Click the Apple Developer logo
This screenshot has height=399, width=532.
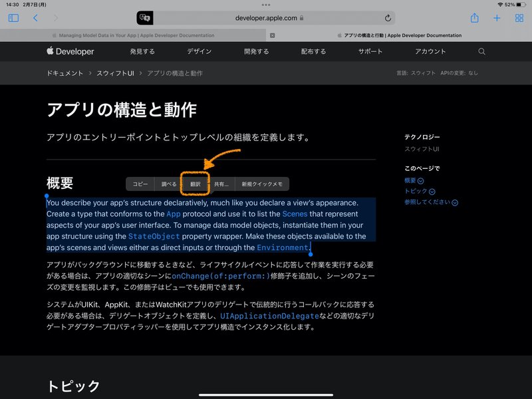pos(70,52)
